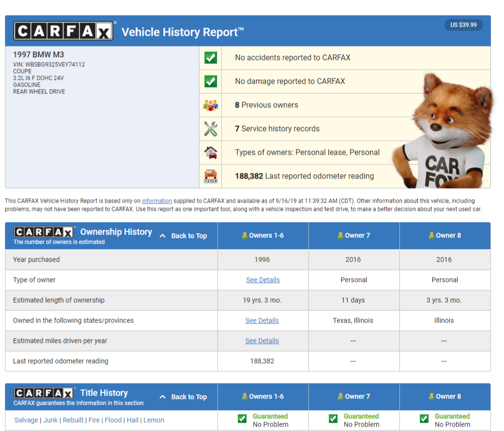Click the green checkmark beside No damage reported

(211, 81)
